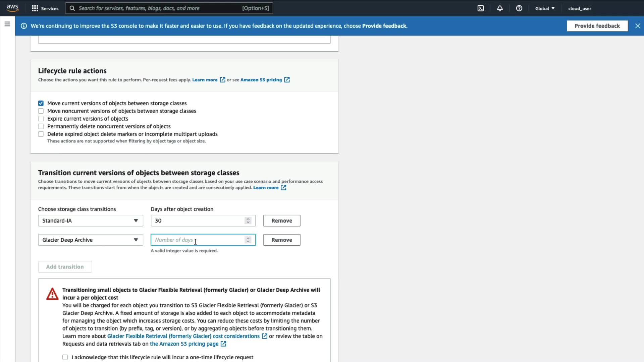The width and height of the screenshot is (644, 362).
Task: Click the Provide feedback button
Action: pos(597,26)
